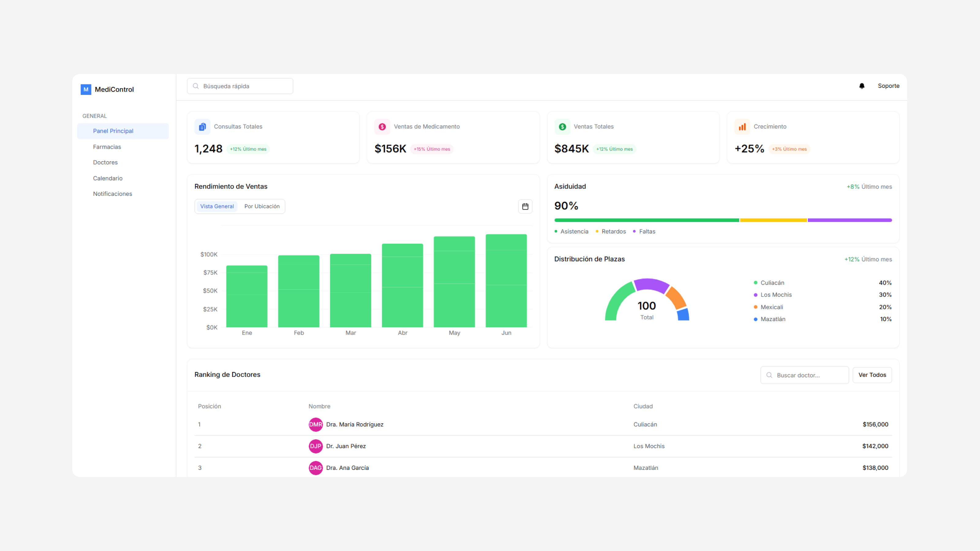980x551 pixels.
Task: Click the MediControl blue M logo
Action: point(86,89)
